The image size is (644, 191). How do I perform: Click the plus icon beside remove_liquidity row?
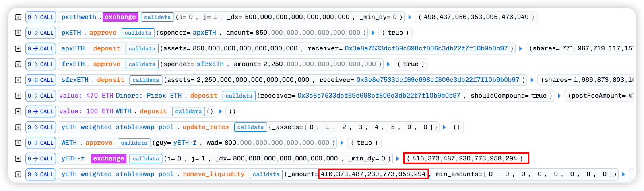[18, 174]
